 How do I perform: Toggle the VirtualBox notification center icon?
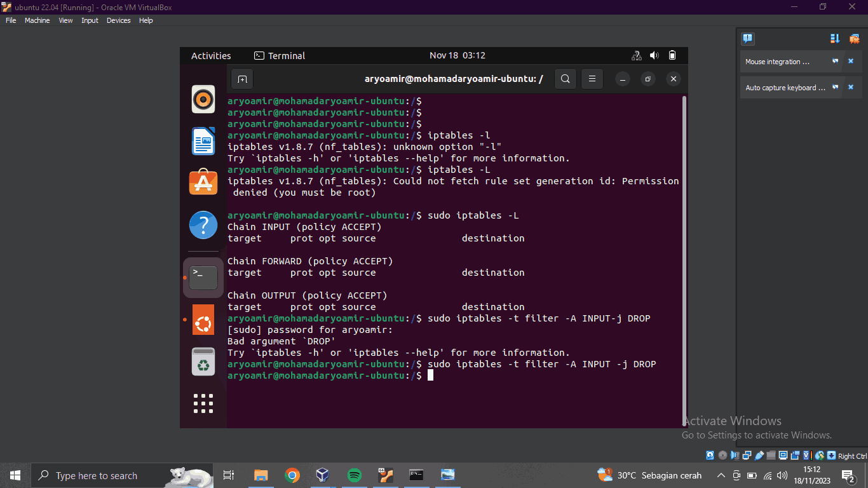(748, 39)
